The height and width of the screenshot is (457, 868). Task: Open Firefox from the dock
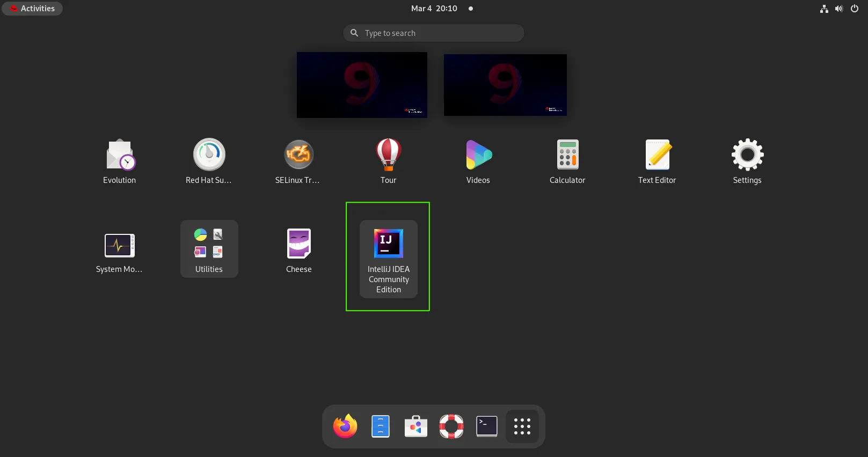coord(345,426)
